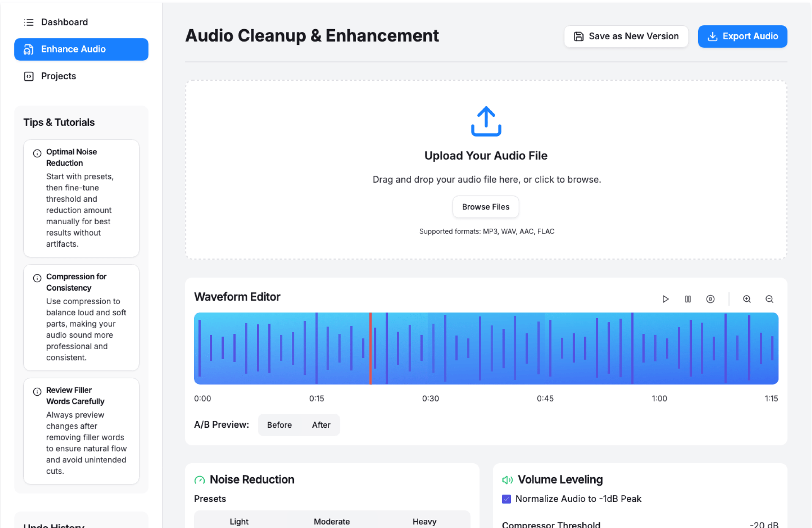Click the Optimal Noise Reduction info icon
Viewport: 812px width, 528px height.
[37, 153]
